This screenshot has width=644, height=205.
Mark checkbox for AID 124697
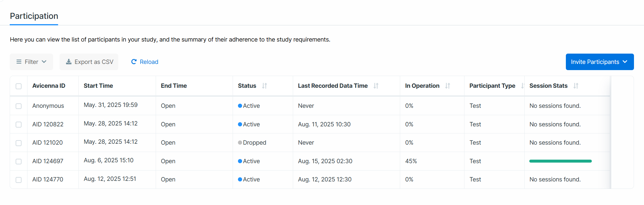(19, 161)
